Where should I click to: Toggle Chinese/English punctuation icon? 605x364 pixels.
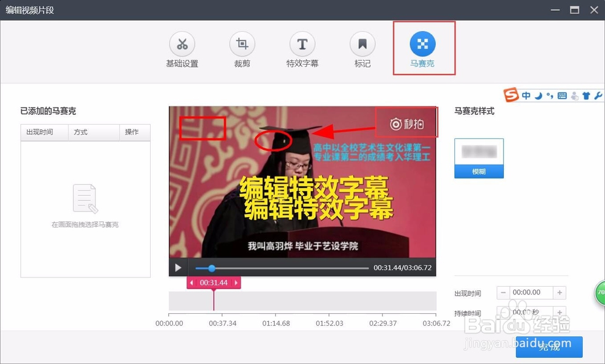(x=550, y=96)
